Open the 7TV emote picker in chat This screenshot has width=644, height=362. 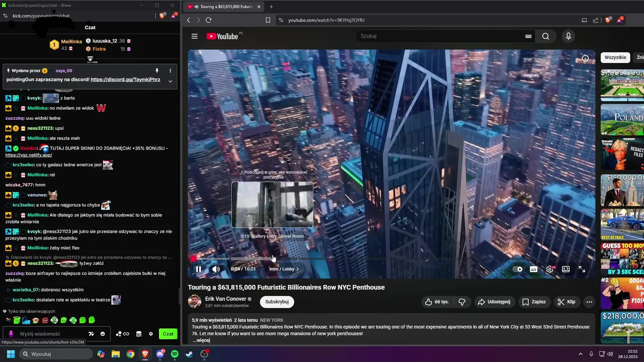pyautogui.click(x=91, y=334)
